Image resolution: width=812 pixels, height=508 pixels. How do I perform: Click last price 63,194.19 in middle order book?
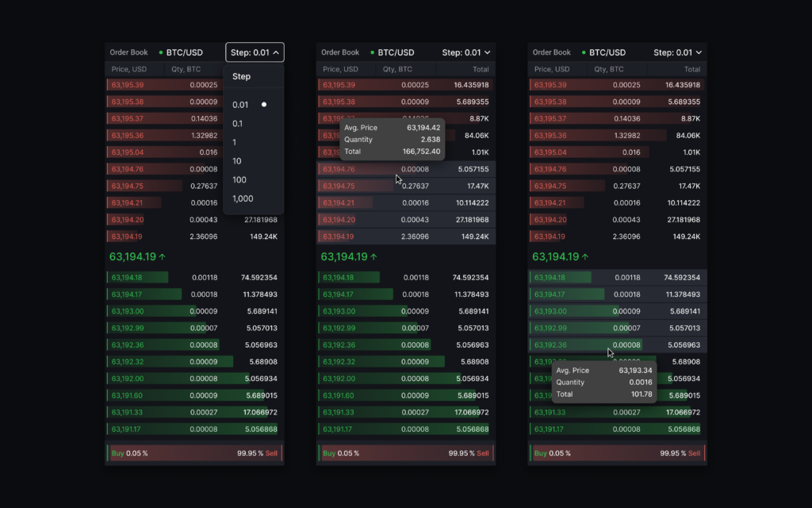[x=344, y=256]
